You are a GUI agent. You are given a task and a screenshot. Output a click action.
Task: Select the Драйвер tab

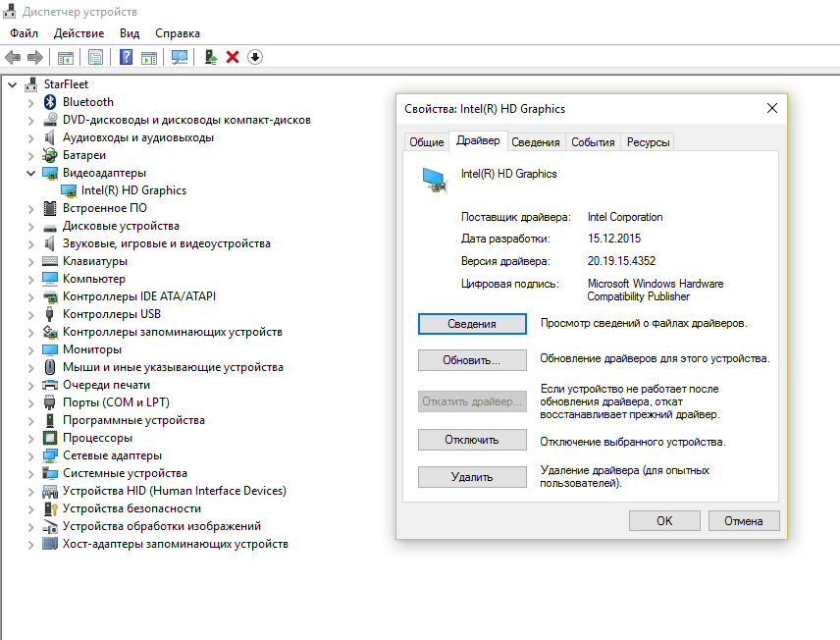tap(478, 140)
